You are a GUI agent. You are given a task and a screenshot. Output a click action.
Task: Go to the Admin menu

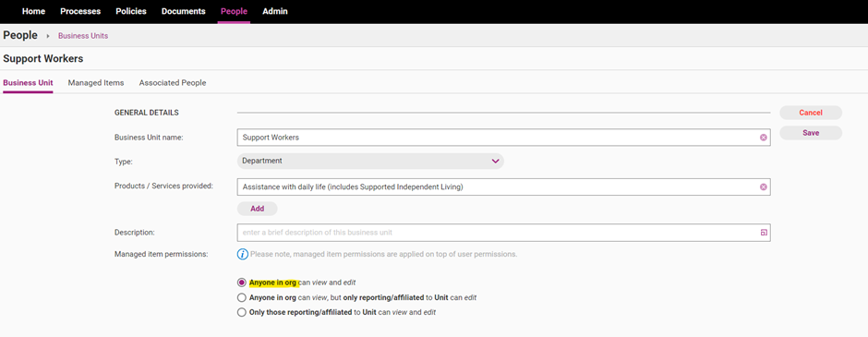(275, 11)
